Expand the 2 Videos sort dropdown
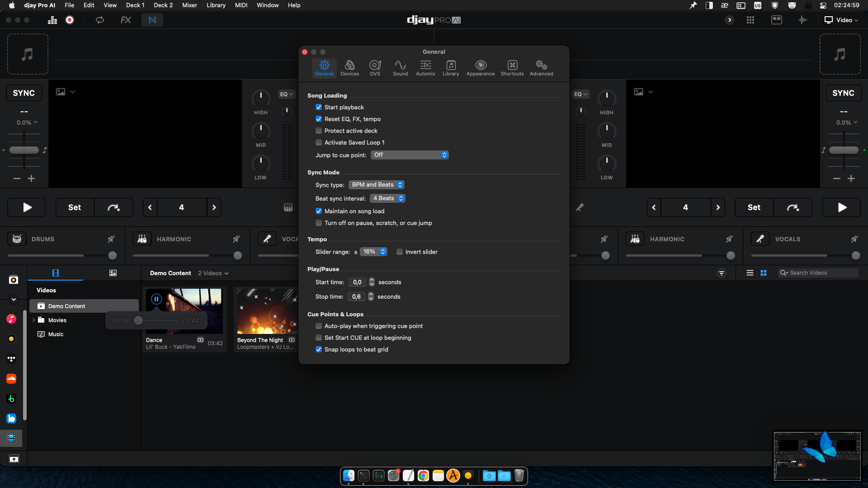 (x=213, y=273)
